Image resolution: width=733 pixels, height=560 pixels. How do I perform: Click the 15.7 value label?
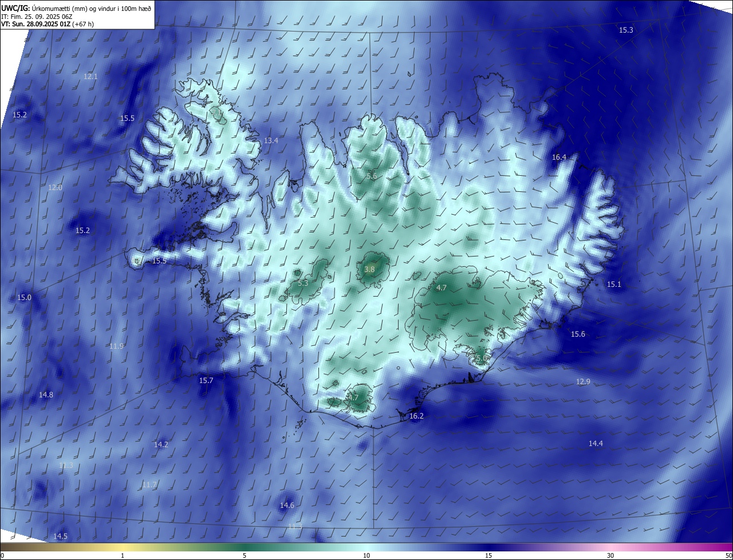tap(206, 380)
